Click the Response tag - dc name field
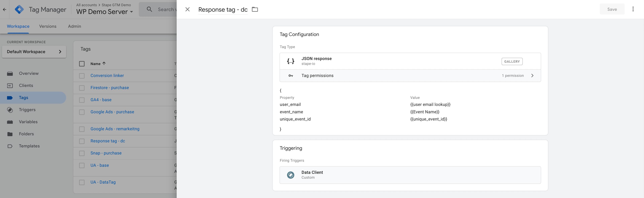 click(223, 10)
